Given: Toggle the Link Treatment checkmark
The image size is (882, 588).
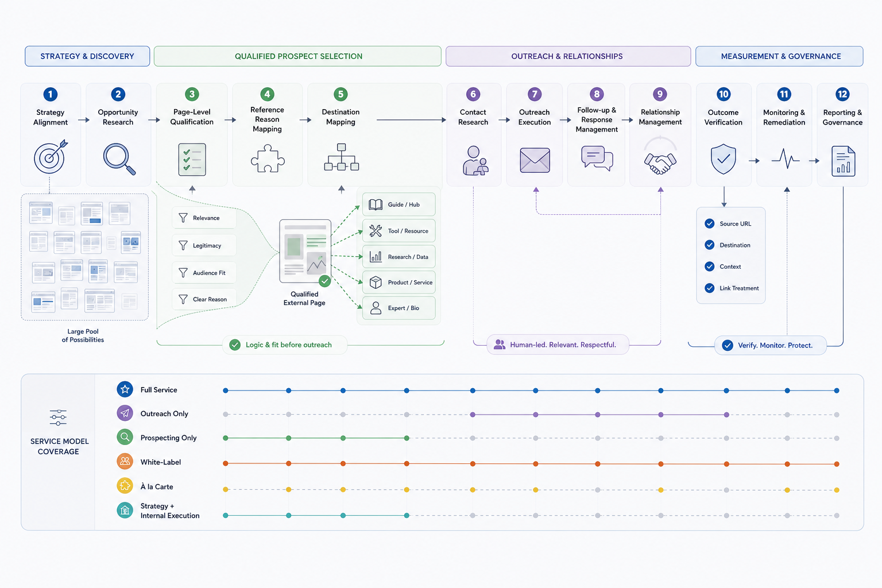Looking at the screenshot, I should [x=710, y=288].
